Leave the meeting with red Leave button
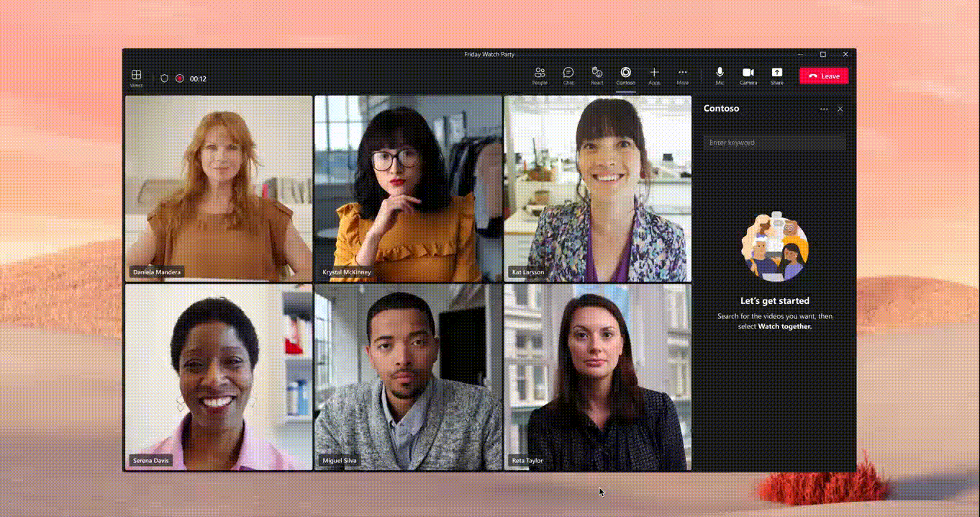 coord(824,76)
